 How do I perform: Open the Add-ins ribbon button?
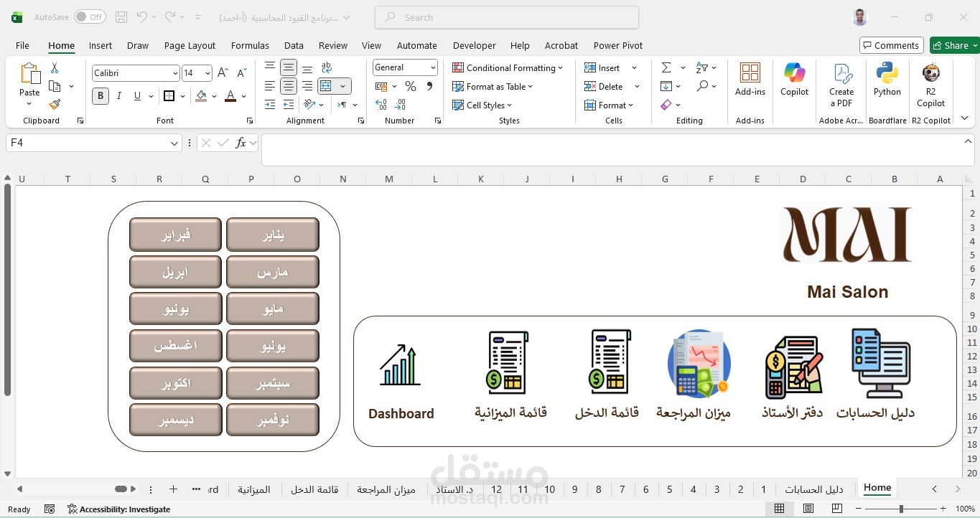click(x=750, y=80)
